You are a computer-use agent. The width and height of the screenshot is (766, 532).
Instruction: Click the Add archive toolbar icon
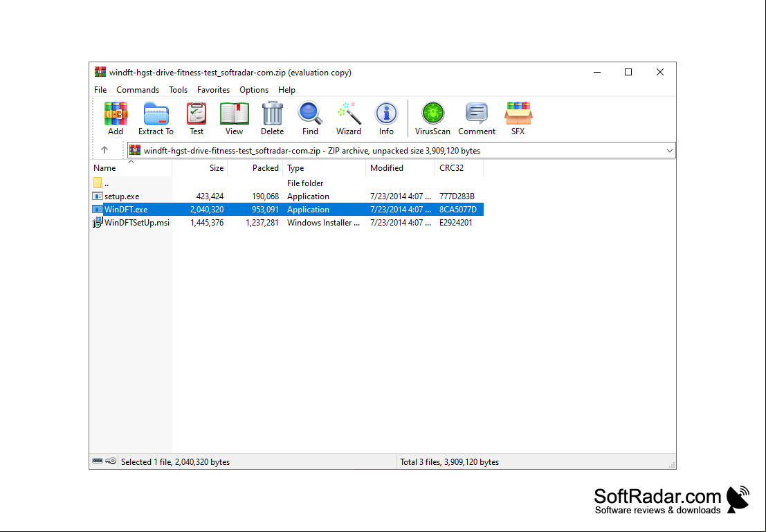click(116, 114)
